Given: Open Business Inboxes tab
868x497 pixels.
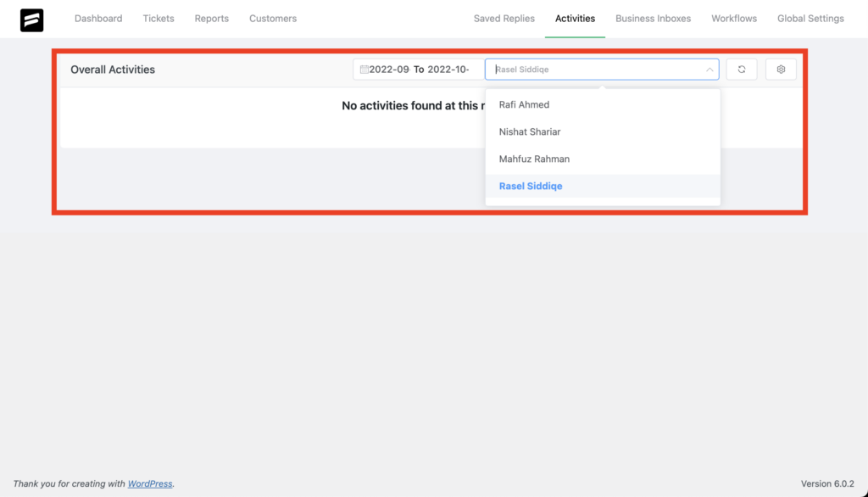Looking at the screenshot, I should click(x=653, y=19).
